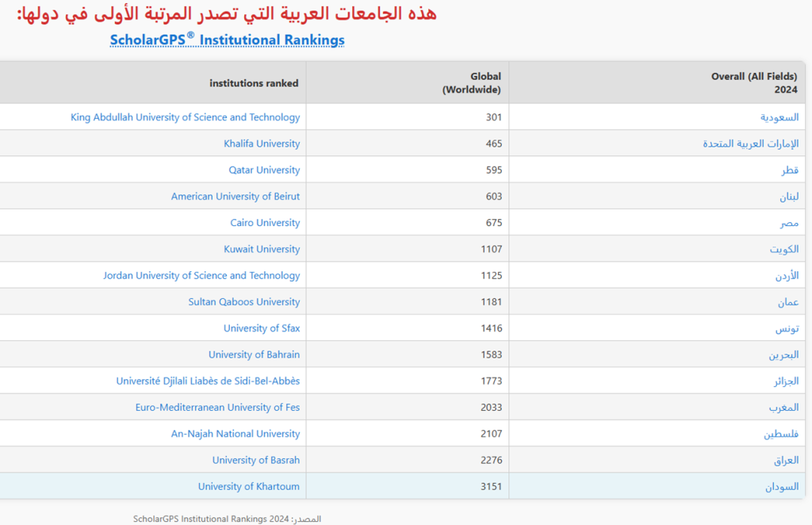Screen dimensions: 812x525
Task: Open American University of Beirut
Action: 236,196
